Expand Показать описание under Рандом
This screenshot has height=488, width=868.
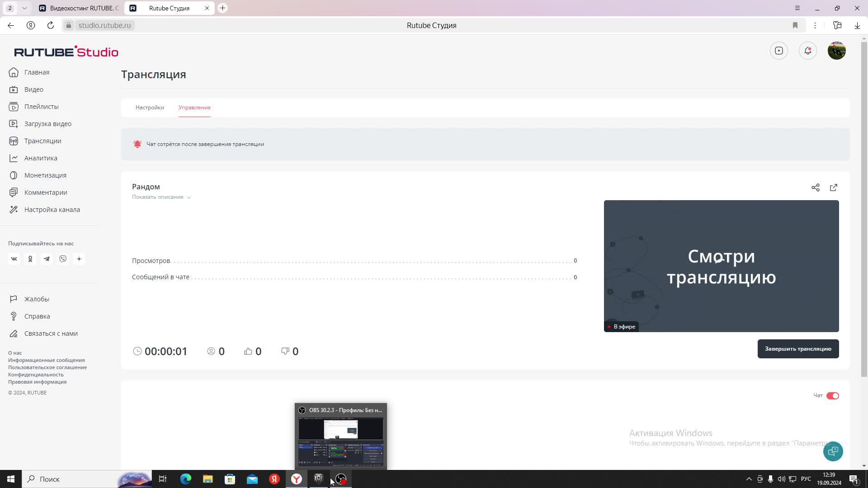click(161, 197)
